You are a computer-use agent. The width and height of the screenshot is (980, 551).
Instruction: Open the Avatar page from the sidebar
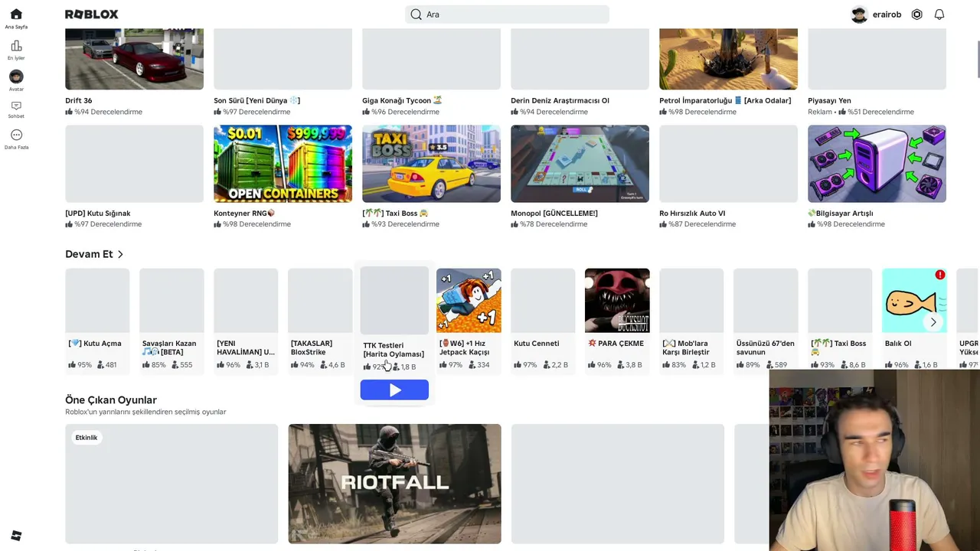16,80
